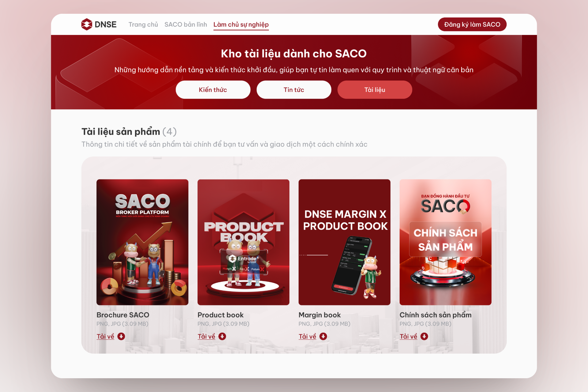Click Đăng ký làm SACO button
The width and height of the screenshot is (588, 392).
click(472, 24)
